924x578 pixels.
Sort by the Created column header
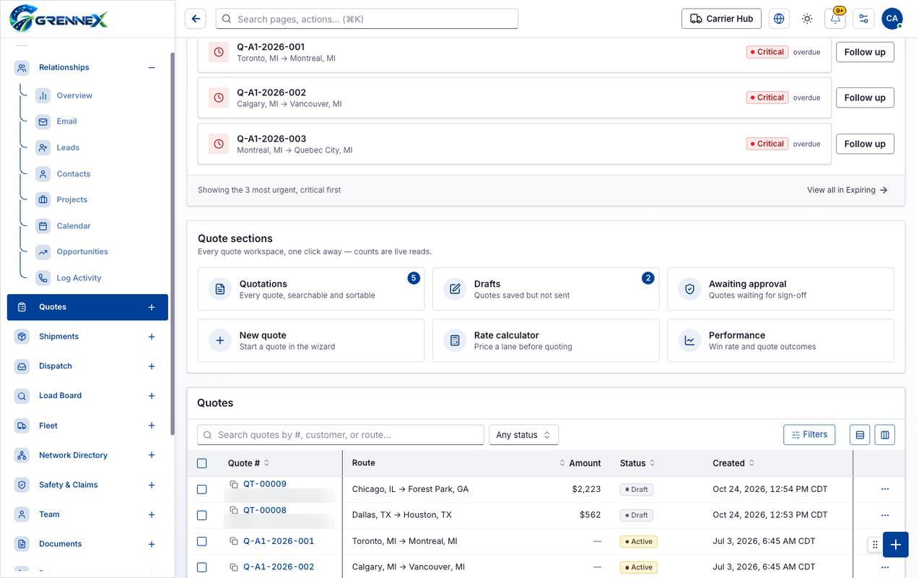point(733,463)
